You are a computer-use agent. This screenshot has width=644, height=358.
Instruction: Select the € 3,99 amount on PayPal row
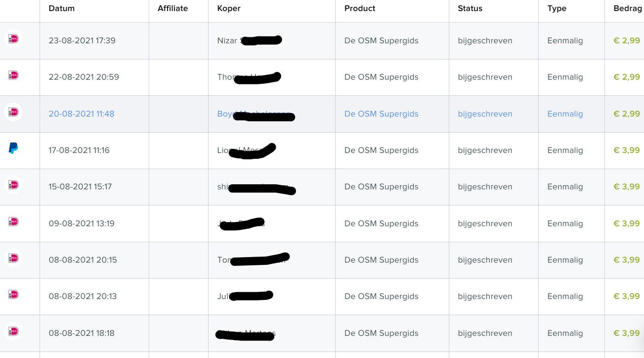[x=627, y=150]
